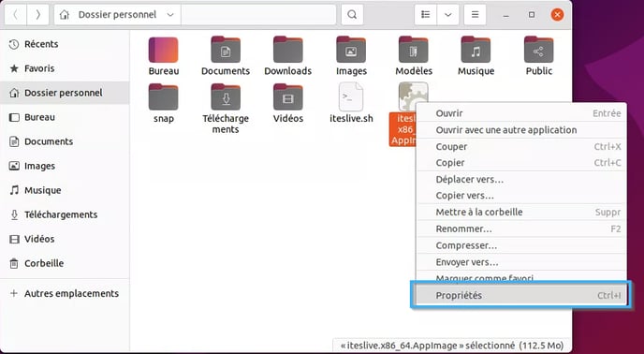Choose Copier vers… from the context menu
The image size is (644, 354).
(521, 196)
